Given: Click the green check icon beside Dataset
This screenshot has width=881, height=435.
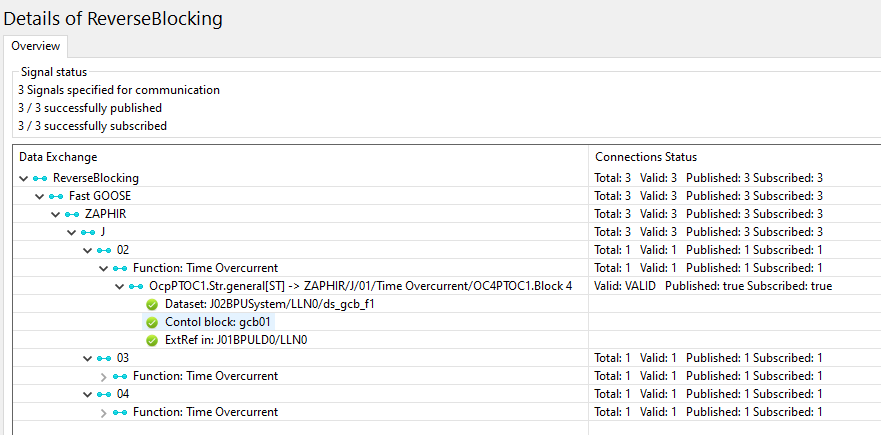Looking at the screenshot, I should coord(152,304).
